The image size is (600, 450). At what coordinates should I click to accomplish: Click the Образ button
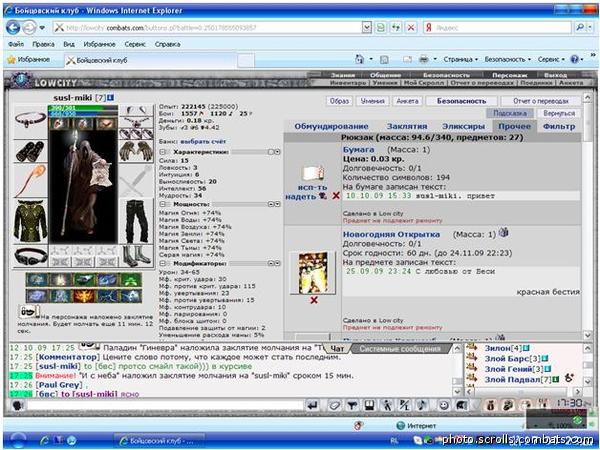[x=339, y=101]
